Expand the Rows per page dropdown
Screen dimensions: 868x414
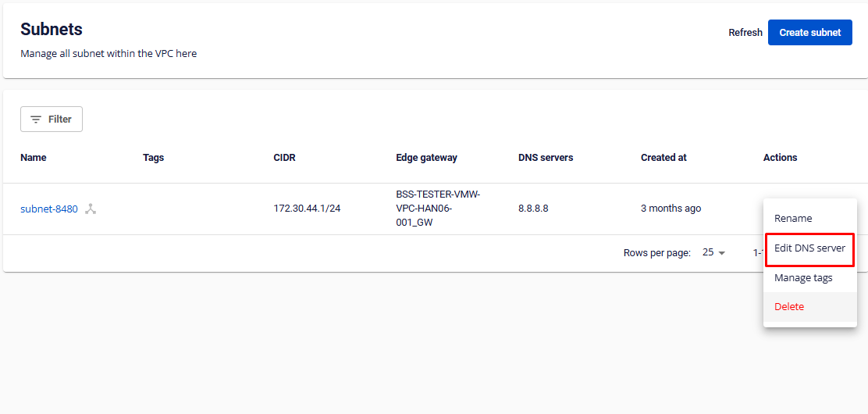[x=713, y=253]
